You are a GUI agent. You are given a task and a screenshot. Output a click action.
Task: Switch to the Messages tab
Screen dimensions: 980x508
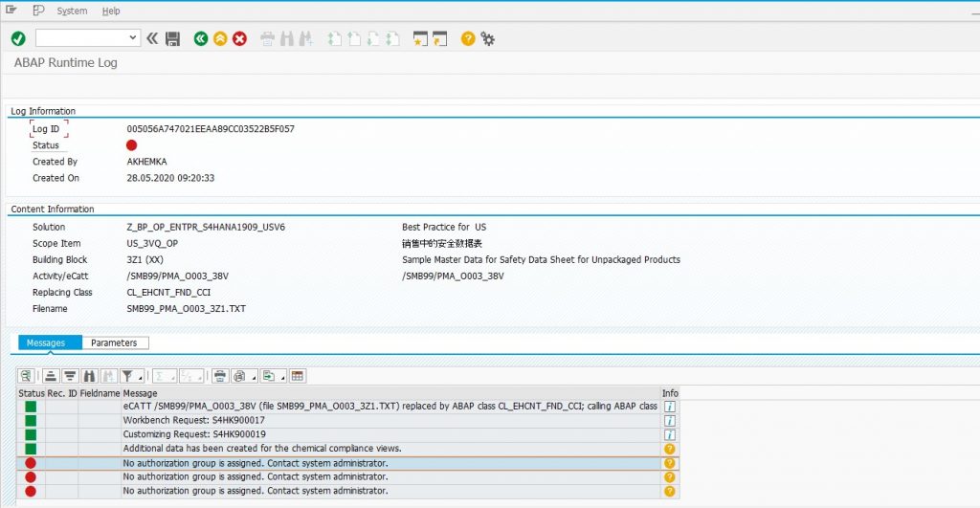pyautogui.click(x=50, y=342)
